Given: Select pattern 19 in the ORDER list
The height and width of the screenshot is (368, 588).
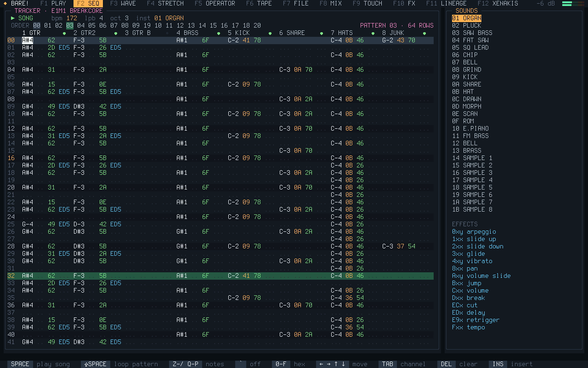Looking at the screenshot, I should 147,25.
